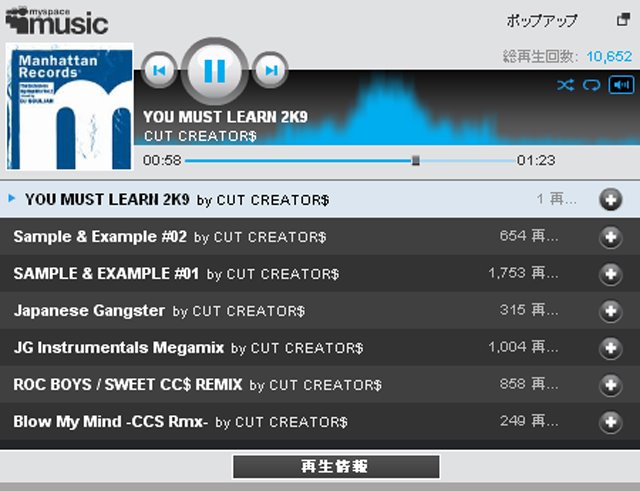Click the CUT CREATOR$ artist name under title
Screen dimensions: 640x491
tap(200, 136)
